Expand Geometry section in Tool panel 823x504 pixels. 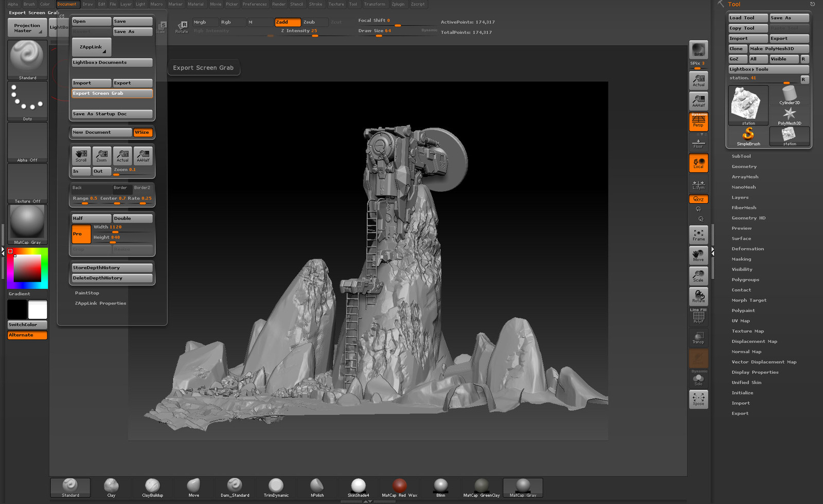point(744,167)
